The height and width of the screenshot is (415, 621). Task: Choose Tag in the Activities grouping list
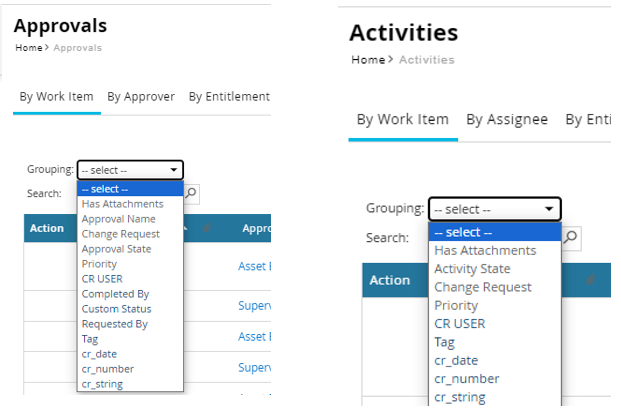click(444, 342)
